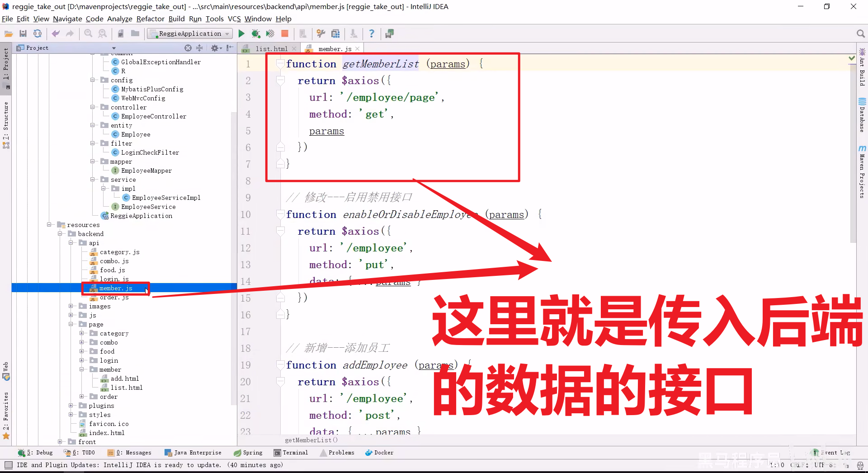Screen dimensions: 868x473
Task: Fold getMemberList function at line 1
Action: [x=280, y=64]
